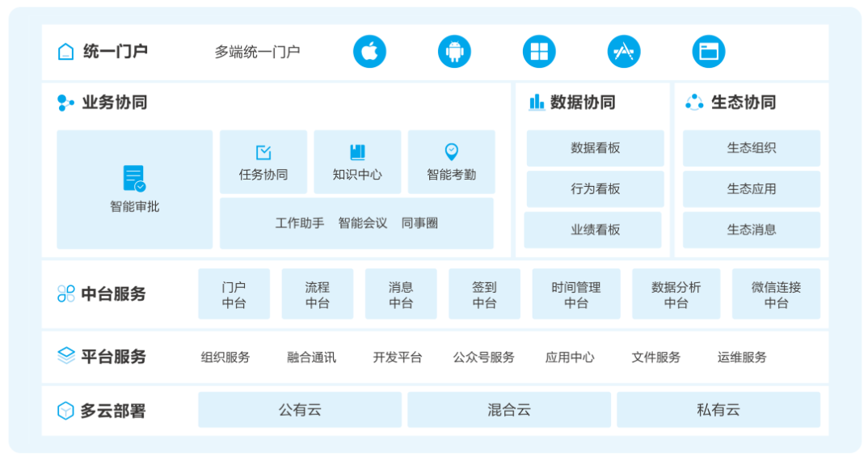Click the 智能审批 document icon

(x=134, y=179)
